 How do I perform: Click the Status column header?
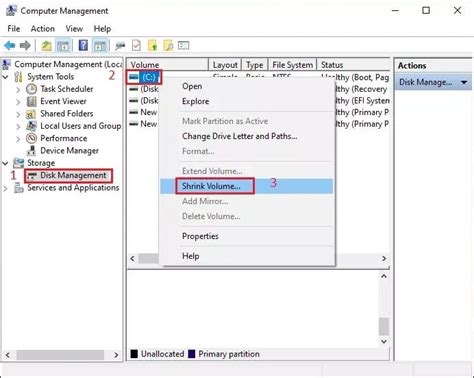(x=353, y=65)
